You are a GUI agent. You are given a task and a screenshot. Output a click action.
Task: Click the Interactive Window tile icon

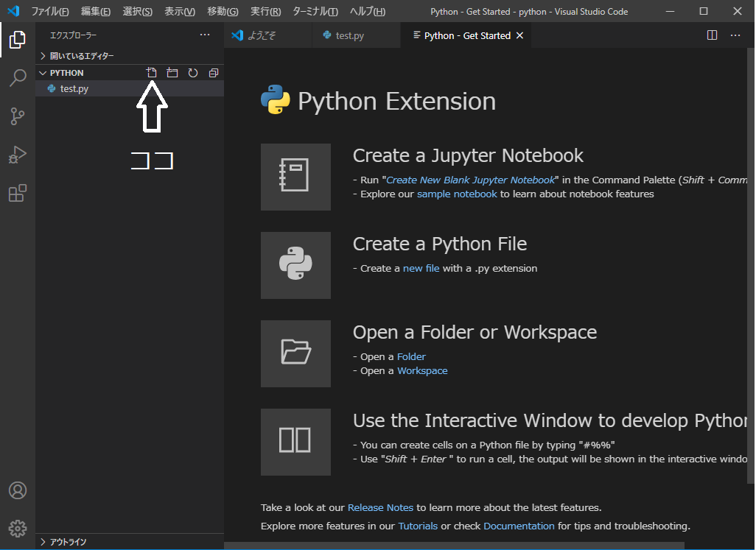click(295, 442)
